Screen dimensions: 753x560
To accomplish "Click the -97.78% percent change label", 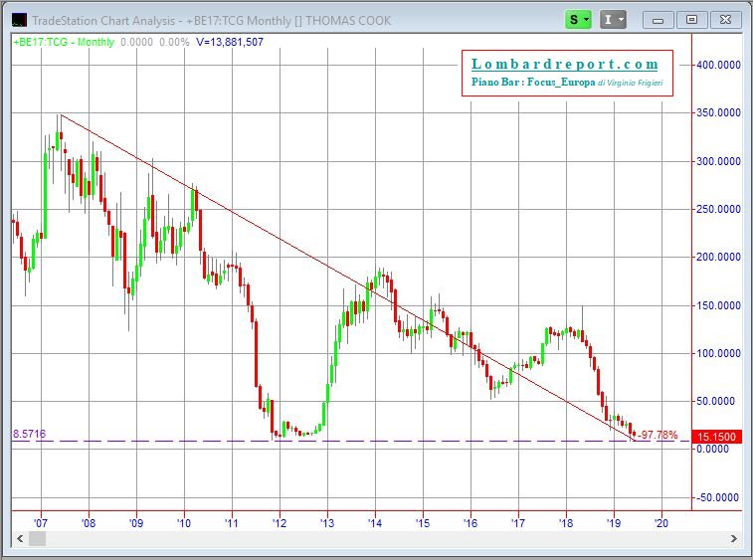I will point(658,435).
